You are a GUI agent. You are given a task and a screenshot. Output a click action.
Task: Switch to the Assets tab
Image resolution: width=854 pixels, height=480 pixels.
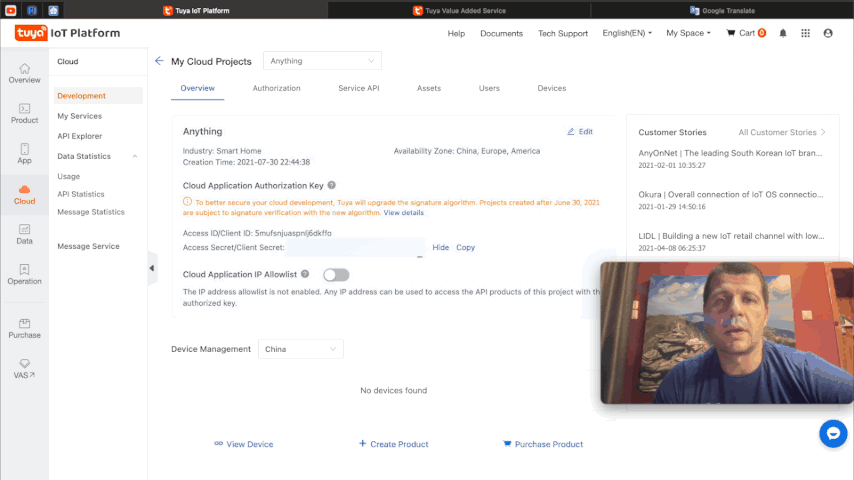pyautogui.click(x=429, y=88)
